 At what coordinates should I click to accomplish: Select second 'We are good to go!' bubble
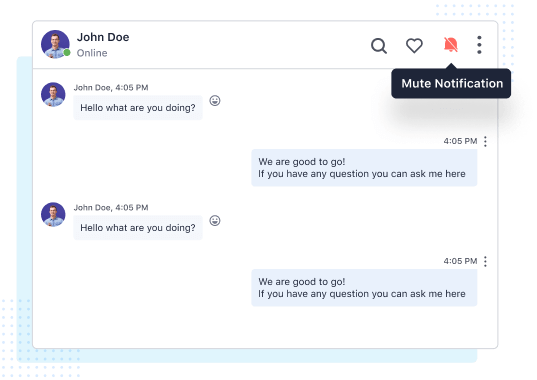pyautogui.click(x=364, y=288)
